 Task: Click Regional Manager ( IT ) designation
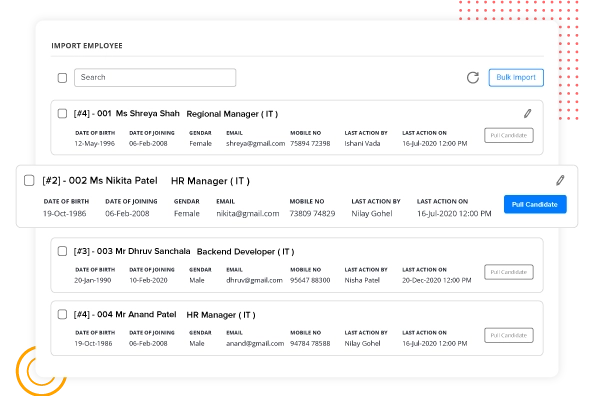[x=232, y=114]
